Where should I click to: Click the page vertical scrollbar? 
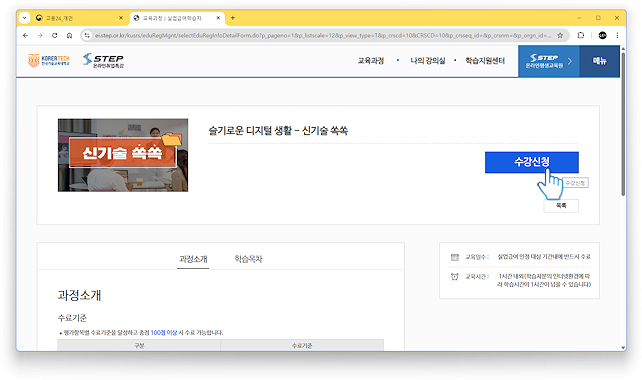pyautogui.click(x=623, y=123)
